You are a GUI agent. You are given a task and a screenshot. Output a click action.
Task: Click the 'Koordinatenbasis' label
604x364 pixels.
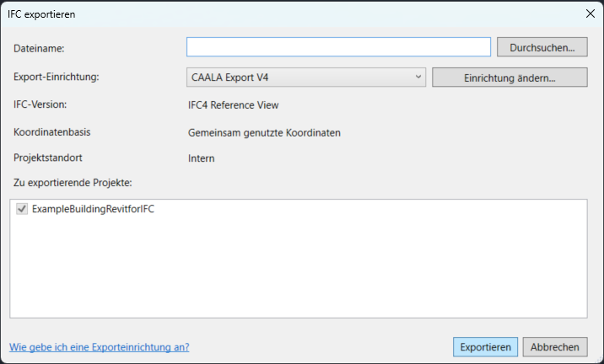52,132
